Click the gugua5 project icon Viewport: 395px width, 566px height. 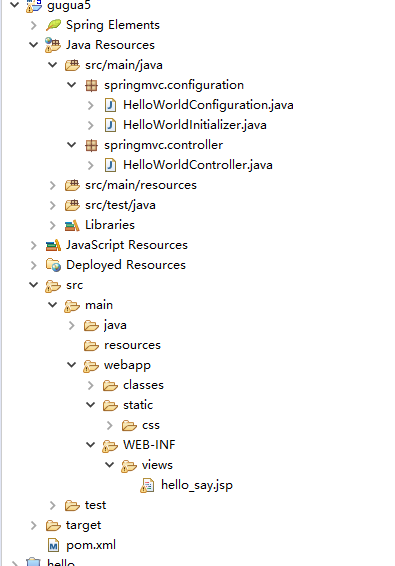tap(34, 6)
